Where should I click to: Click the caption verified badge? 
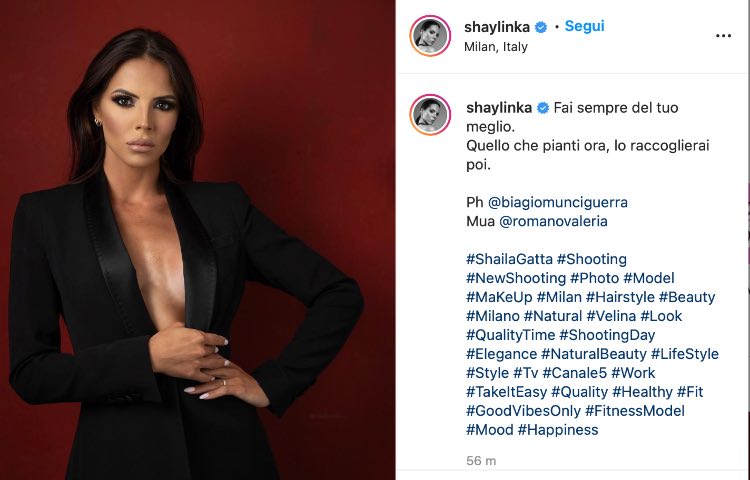[x=543, y=108]
